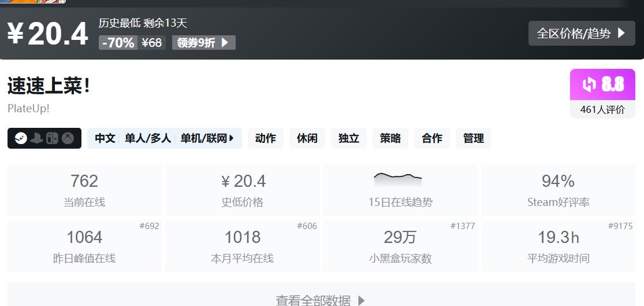Click the 8.8 score badge
Screen dimensions: 644x306
(x=602, y=84)
